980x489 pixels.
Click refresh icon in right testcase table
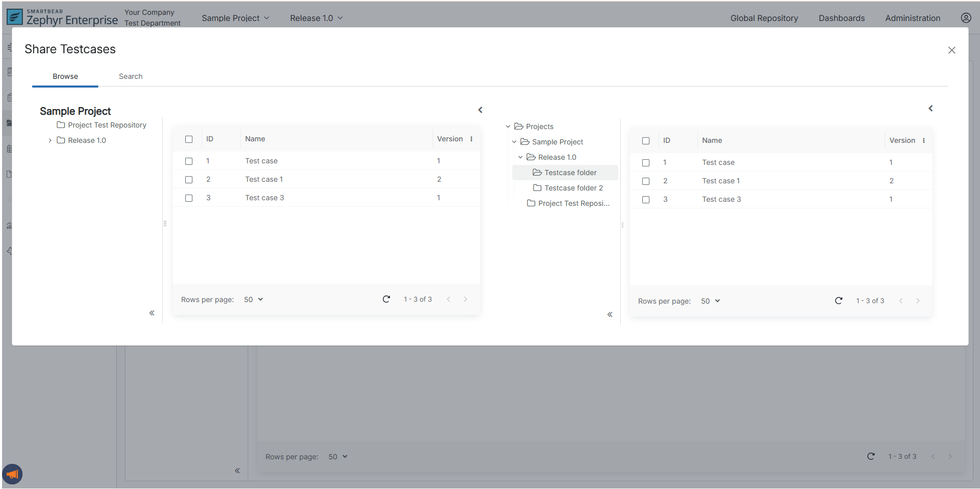coord(838,301)
